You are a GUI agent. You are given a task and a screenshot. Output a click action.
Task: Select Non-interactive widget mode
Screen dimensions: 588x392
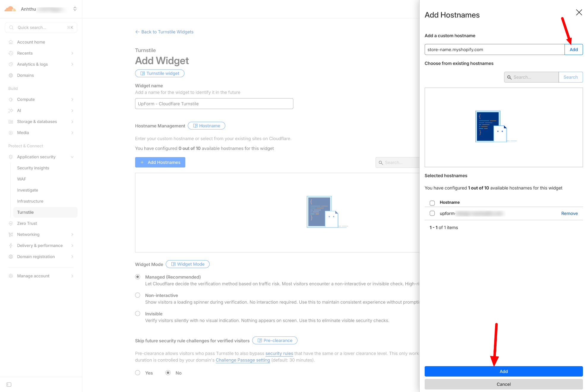tap(138, 295)
